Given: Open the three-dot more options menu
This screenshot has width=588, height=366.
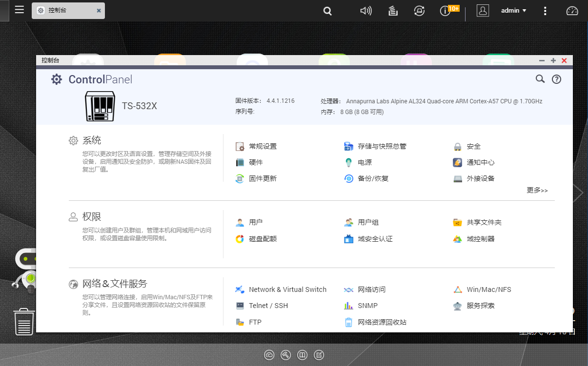Looking at the screenshot, I should [545, 11].
